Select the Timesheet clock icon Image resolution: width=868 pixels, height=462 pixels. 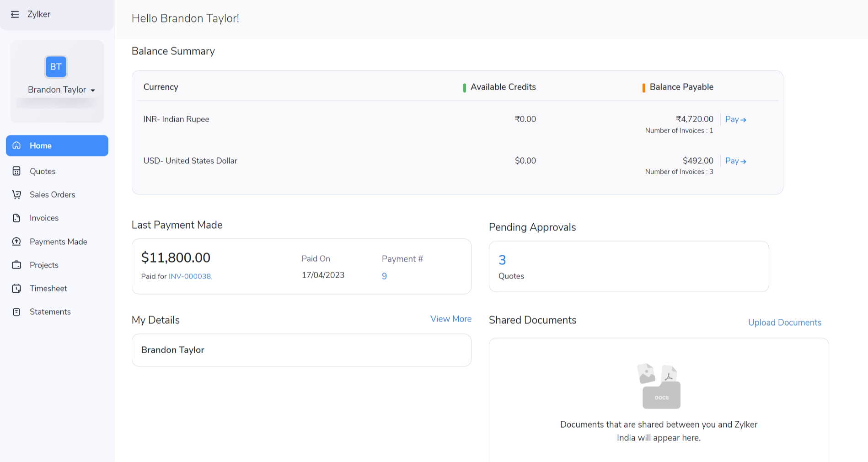17,288
